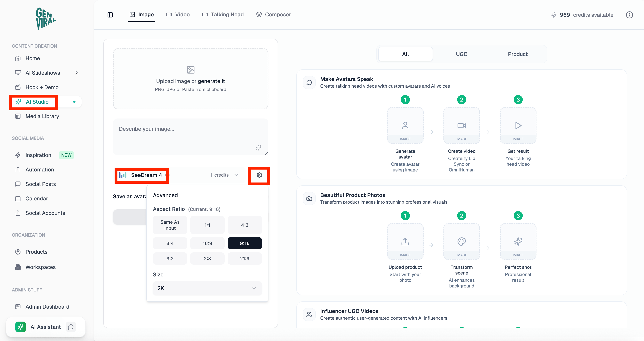Image resolution: width=644 pixels, height=341 pixels.
Task: Click the 969 credits available text
Action: tap(586, 15)
